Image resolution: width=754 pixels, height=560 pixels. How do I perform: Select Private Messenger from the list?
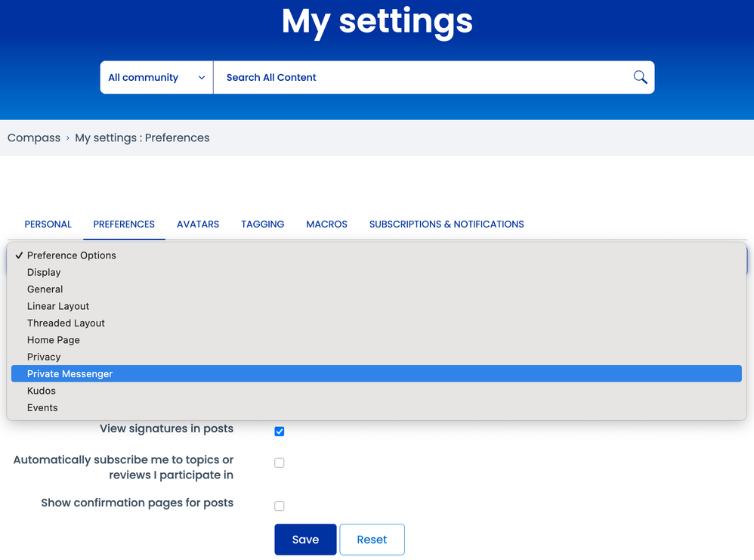70,374
